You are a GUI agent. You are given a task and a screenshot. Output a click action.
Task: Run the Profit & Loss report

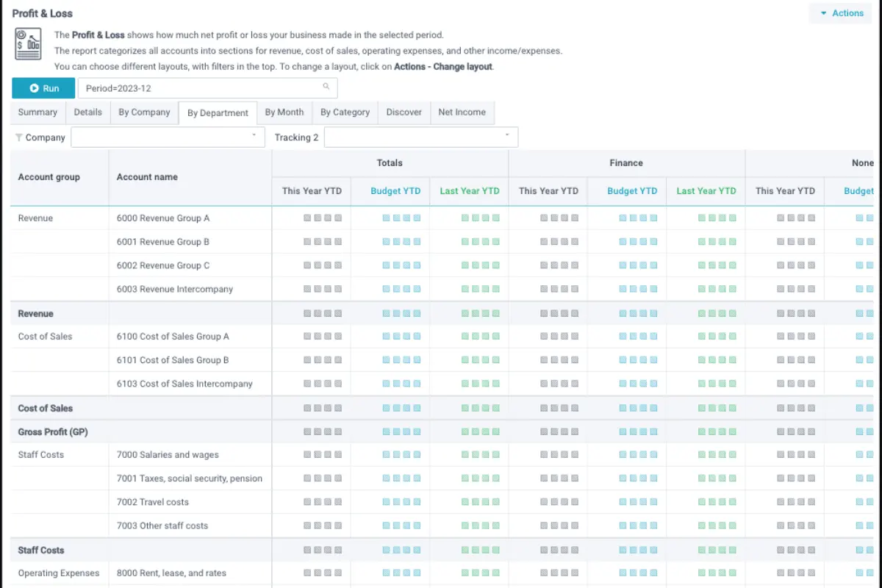43,88
